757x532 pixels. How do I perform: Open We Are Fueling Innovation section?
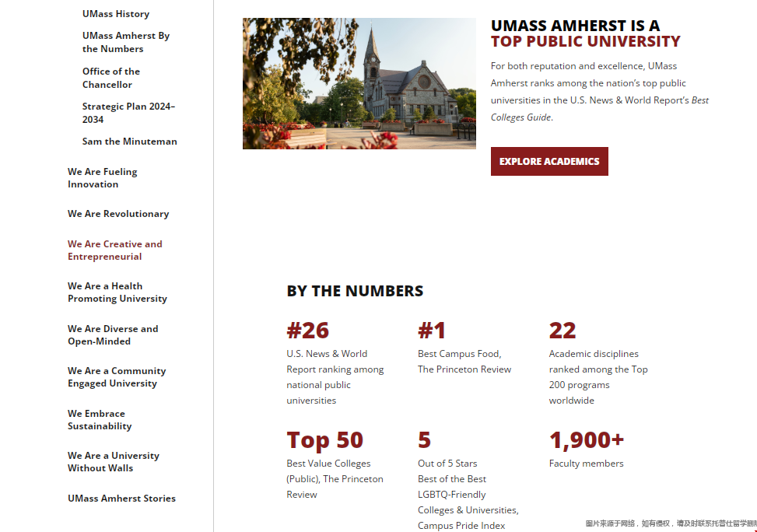[103, 177]
